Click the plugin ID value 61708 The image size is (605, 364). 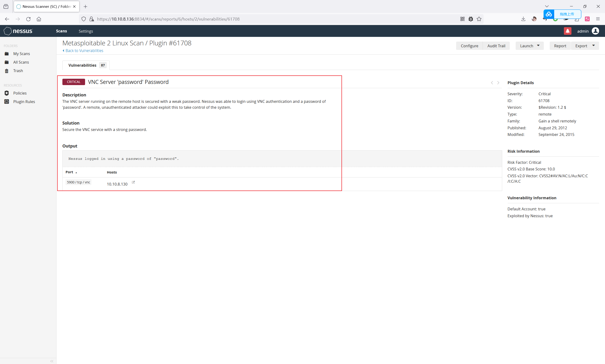[x=544, y=100]
